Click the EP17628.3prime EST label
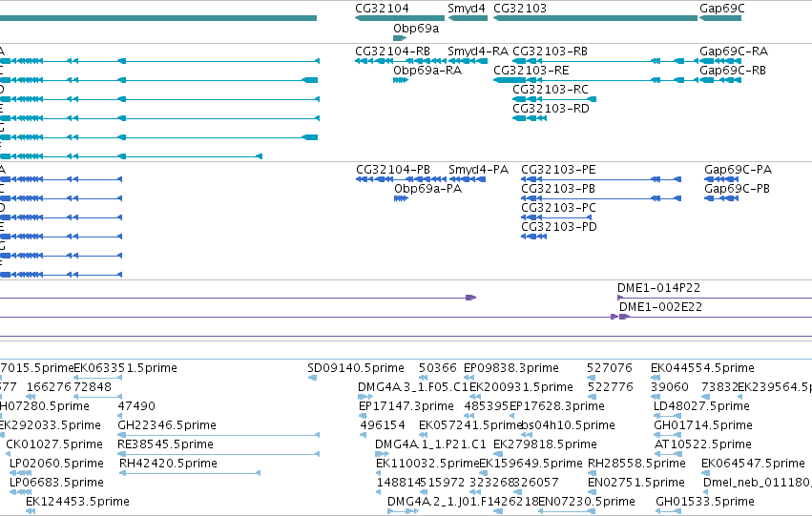 pyautogui.click(x=557, y=406)
